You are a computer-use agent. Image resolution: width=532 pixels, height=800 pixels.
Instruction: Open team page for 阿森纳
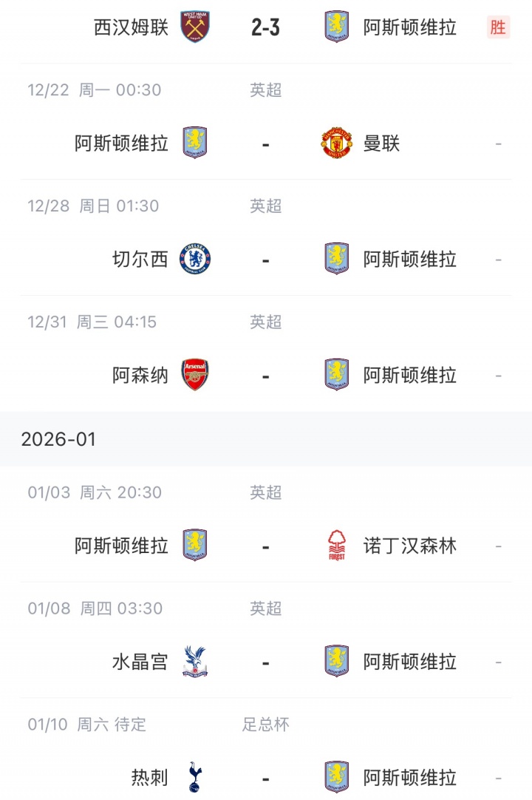pos(140,375)
